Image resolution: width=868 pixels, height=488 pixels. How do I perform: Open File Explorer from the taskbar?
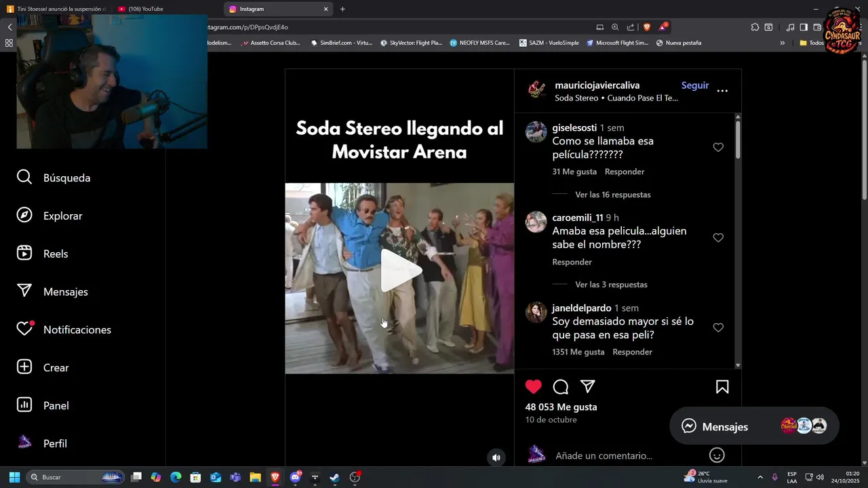255,477
